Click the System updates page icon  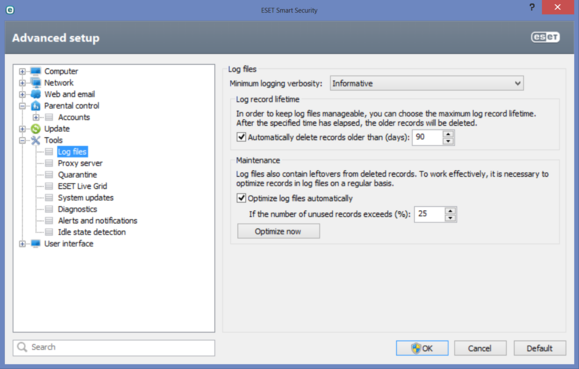49,197
